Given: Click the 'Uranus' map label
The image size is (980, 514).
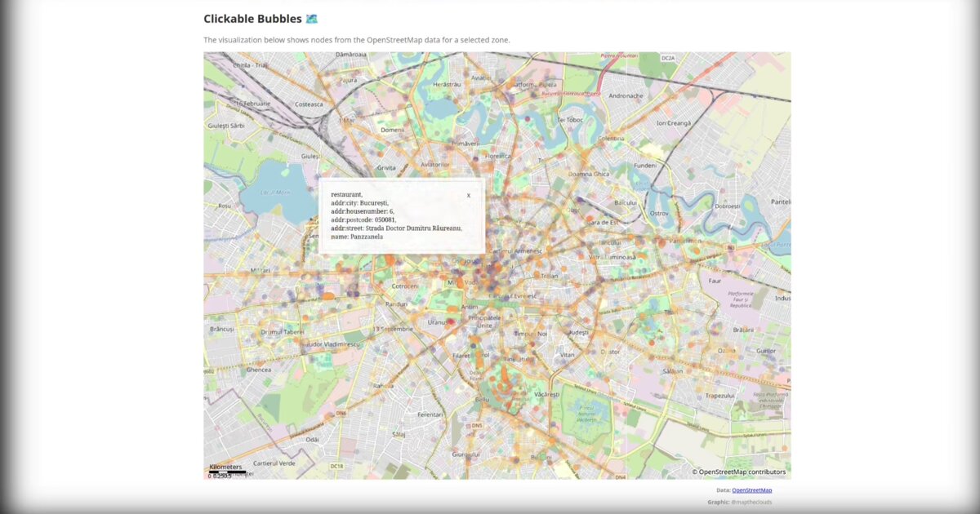Looking at the screenshot, I should 439,322.
